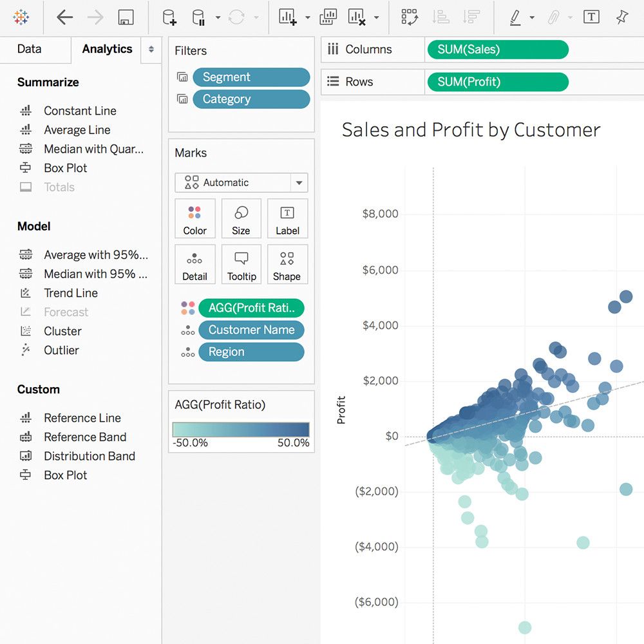Click the SUM(Sales) pill in Columns
644x644 pixels.
click(497, 50)
